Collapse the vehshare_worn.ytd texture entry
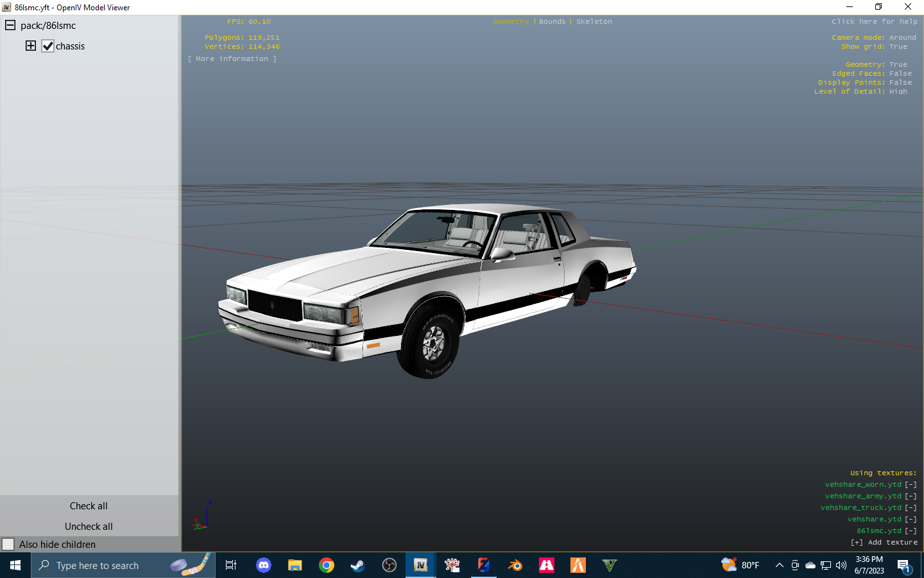Screen dimensions: 924x578 tap(910, 484)
